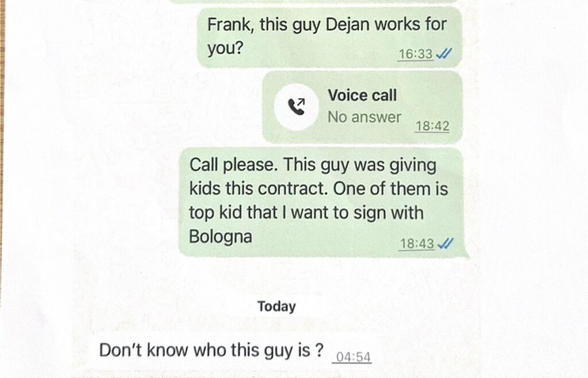The image size is (588, 378).
Task: Click the 18:42 voice call timestamp
Action: pos(432,126)
